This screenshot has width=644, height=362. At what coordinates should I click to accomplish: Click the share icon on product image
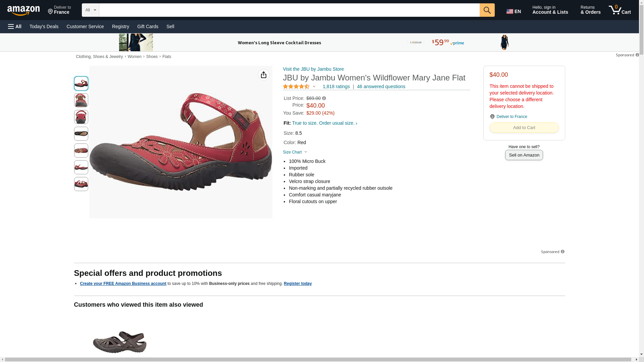(263, 75)
